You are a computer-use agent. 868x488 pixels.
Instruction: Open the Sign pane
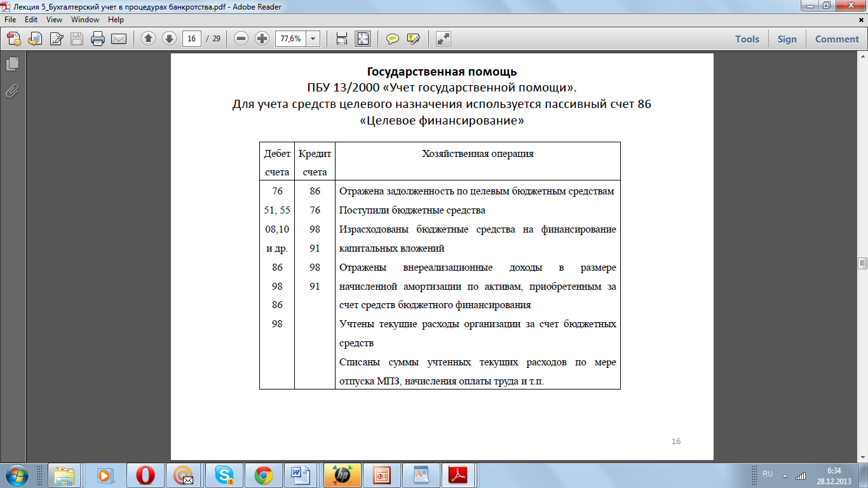tap(787, 39)
